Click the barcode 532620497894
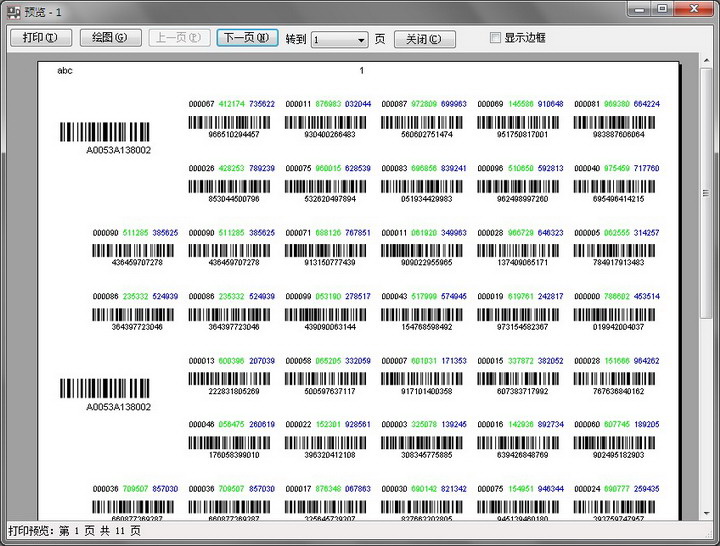 tap(326, 186)
